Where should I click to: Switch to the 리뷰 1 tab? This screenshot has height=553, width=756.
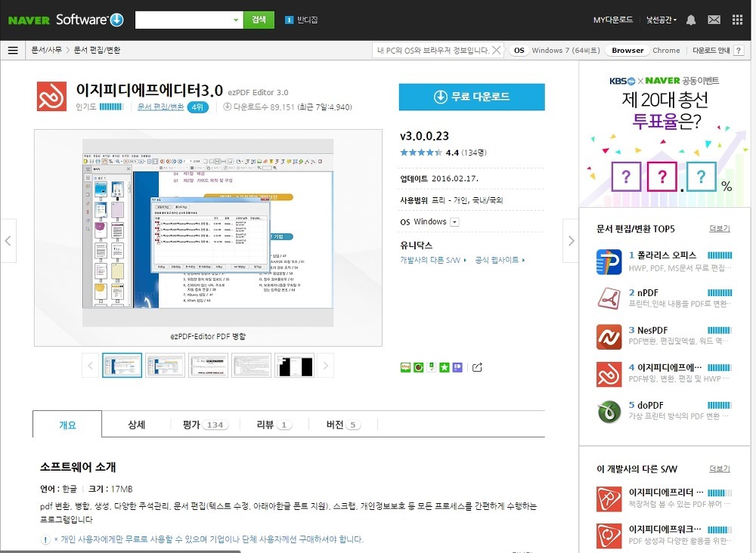(274, 425)
